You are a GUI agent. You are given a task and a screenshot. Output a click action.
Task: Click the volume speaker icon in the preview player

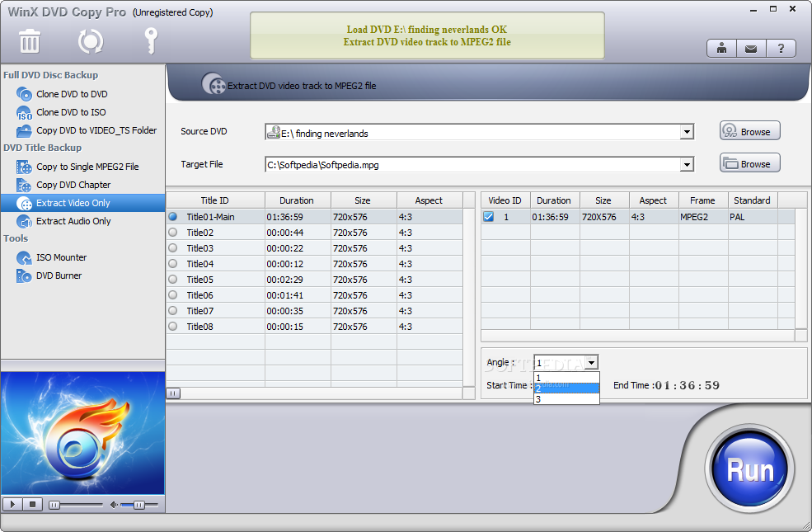[114, 505]
